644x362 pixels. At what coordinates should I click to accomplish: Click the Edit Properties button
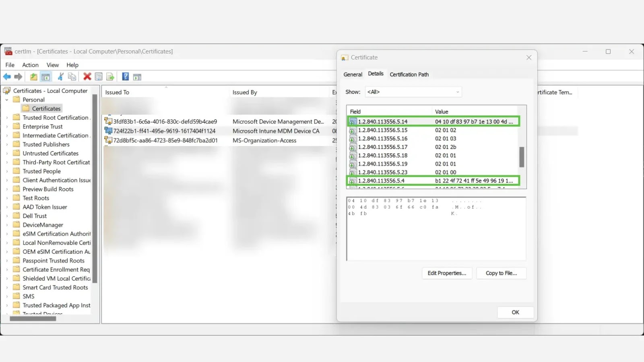click(x=447, y=273)
